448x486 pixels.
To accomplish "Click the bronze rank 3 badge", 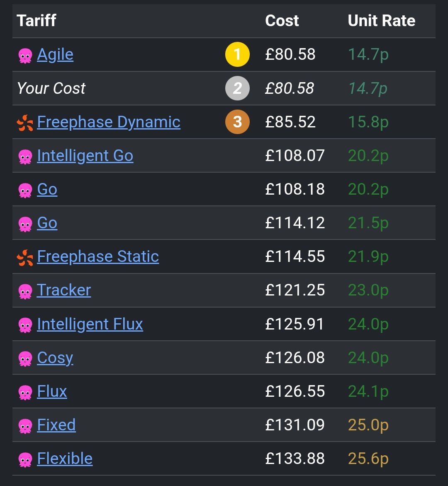I will tap(237, 122).
